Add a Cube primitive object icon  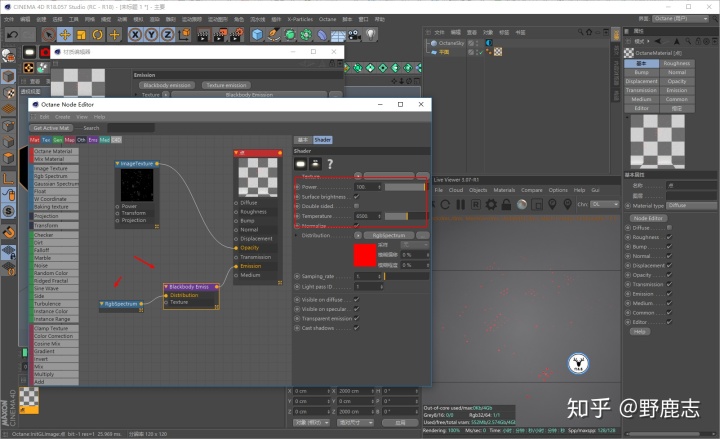[257, 34]
